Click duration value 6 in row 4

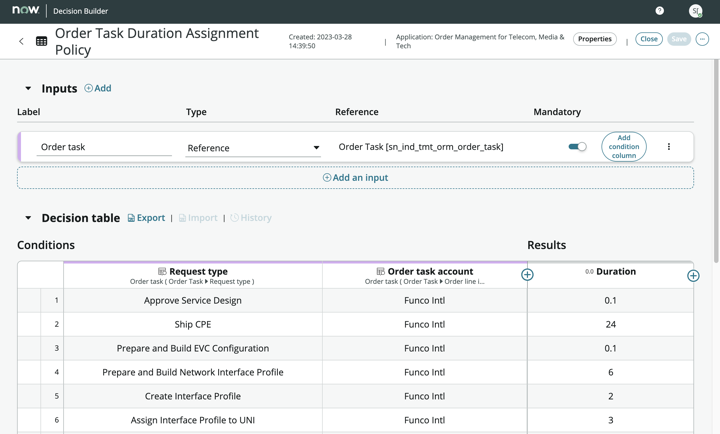click(610, 372)
